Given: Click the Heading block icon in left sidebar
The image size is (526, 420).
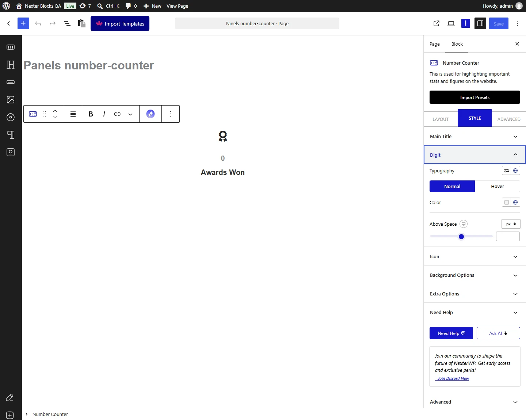Looking at the screenshot, I should click(x=11, y=65).
